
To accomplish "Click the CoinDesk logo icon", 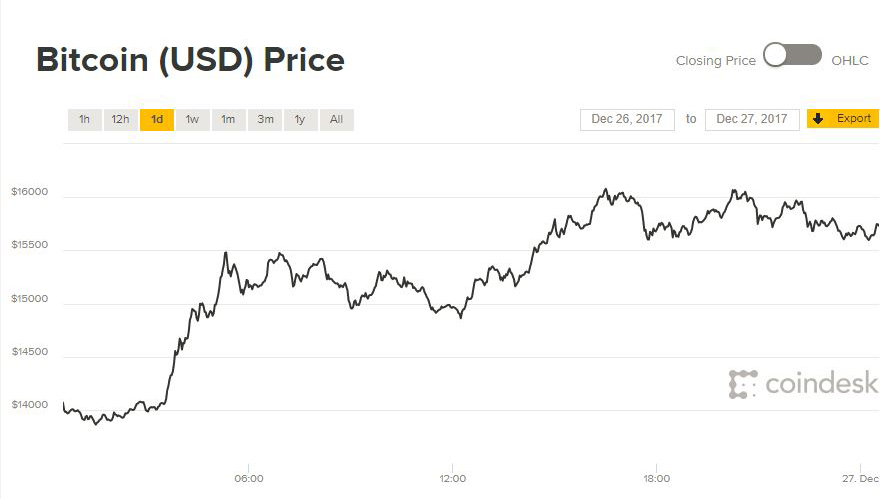I will click(743, 384).
